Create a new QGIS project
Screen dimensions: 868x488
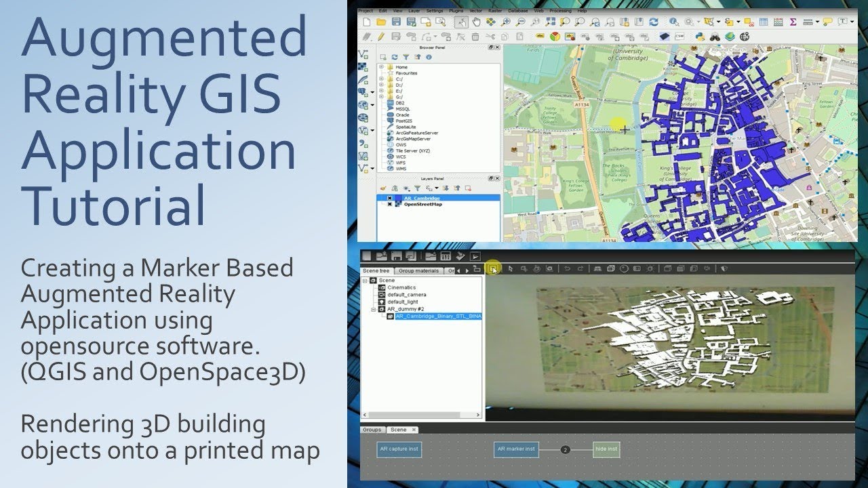(367, 22)
